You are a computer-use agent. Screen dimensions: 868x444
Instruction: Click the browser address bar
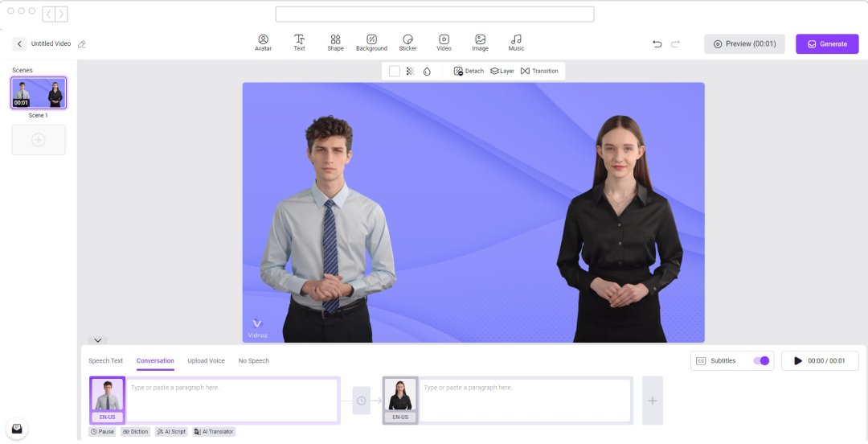pyautogui.click(x=435, y=14)
